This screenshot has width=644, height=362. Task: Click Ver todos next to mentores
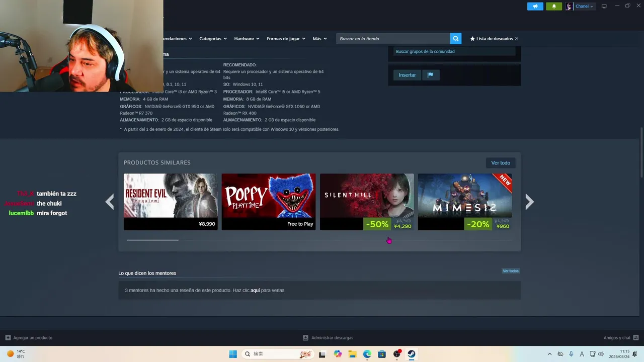coord(510,271)
